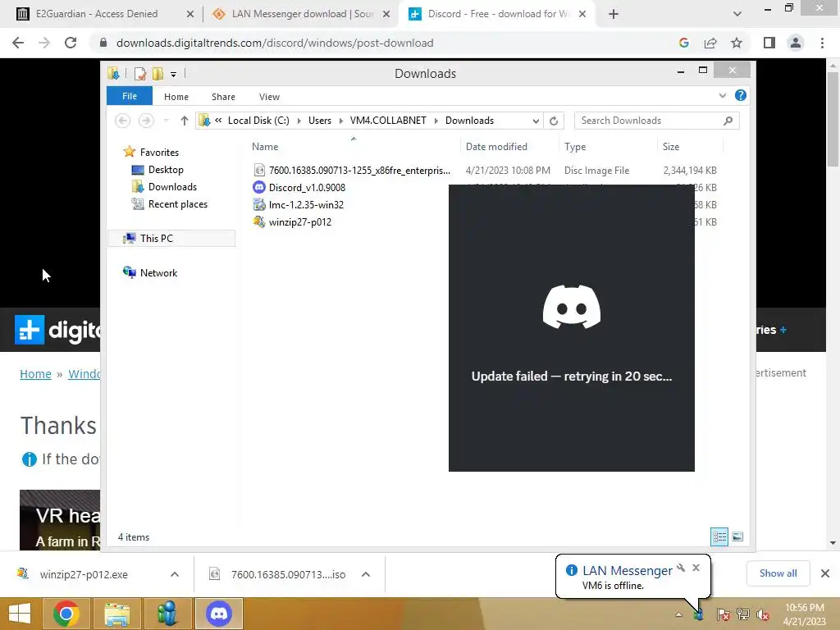Click the Google icon in the address bar

pyautogui.click(x=683, y=43)
